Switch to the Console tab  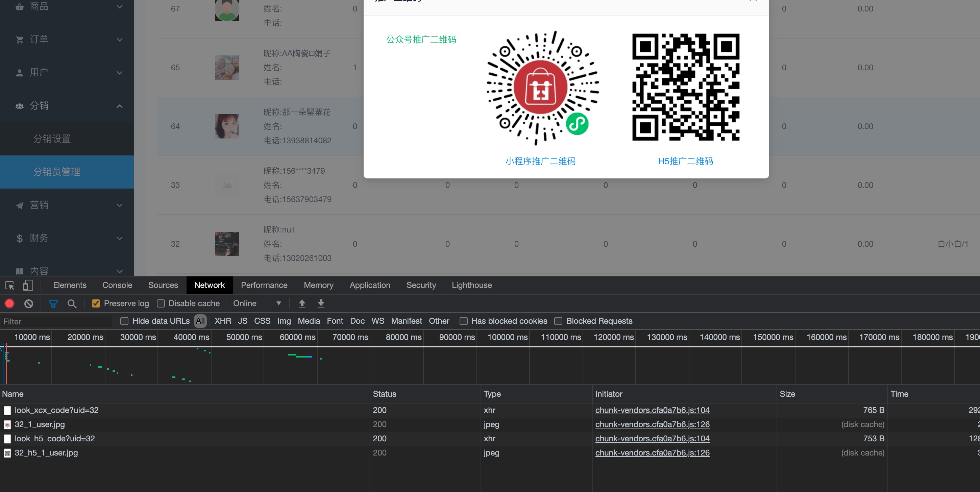[117, 285]
